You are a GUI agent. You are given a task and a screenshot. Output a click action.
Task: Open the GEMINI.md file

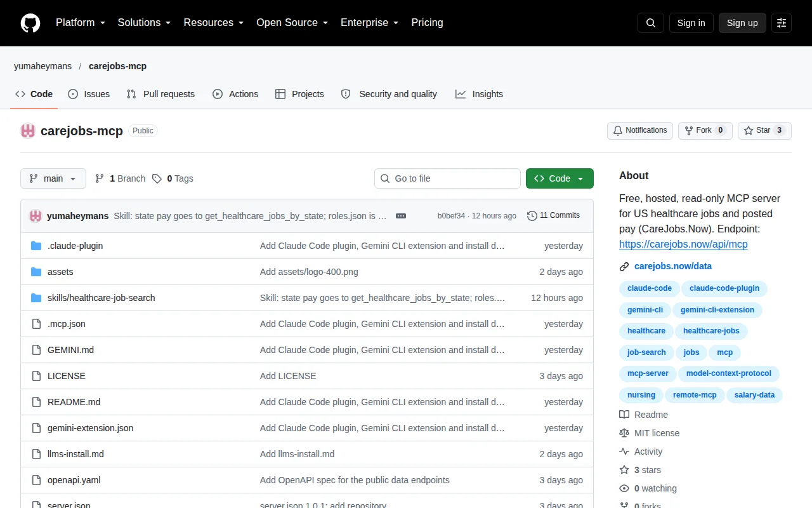[x=70, y=350]
